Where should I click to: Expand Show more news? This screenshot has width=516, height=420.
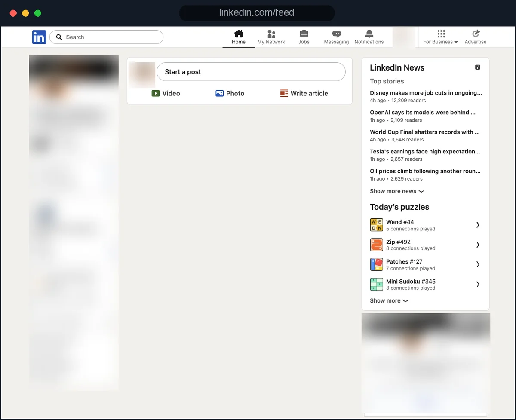pyautogui.click(x=397, y=191)
